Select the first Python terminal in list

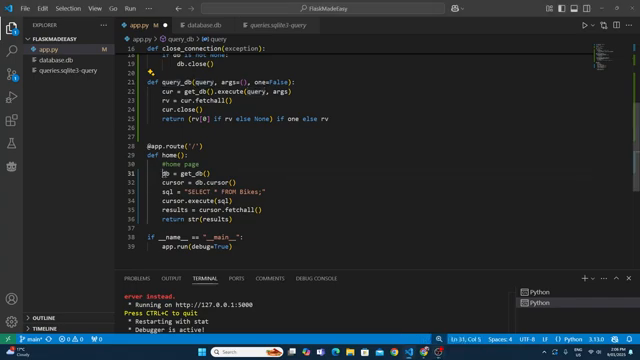pos(578,292)
